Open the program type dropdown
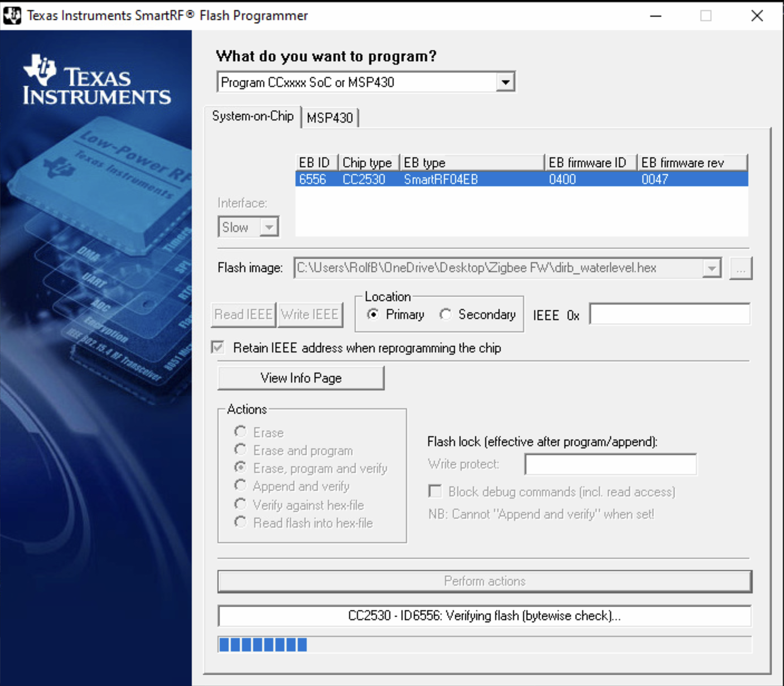 click(x=505, y=83)
